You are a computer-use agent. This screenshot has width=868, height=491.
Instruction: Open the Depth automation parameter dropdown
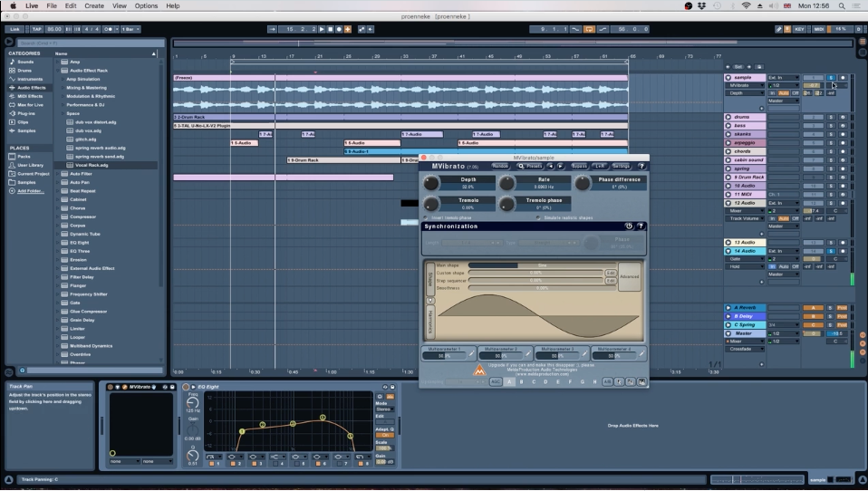(745, 93)
